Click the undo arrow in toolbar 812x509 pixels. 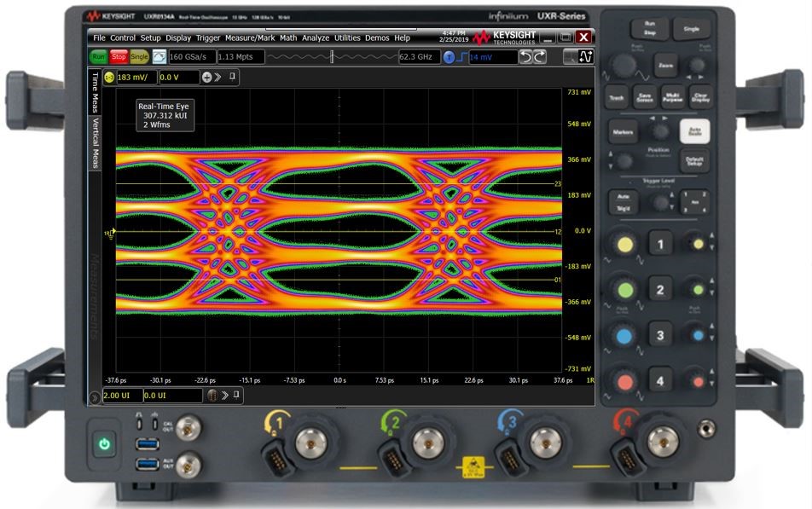pos(526,57)
